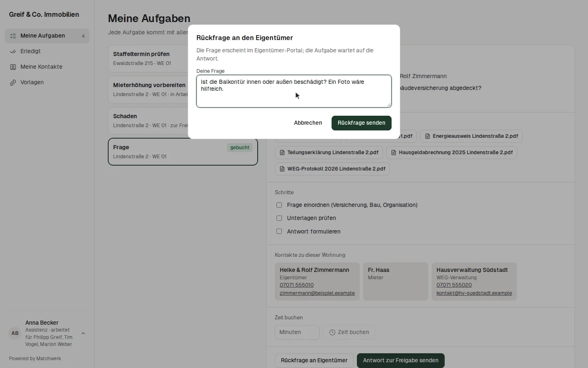Click file icon of Energieausweis Lindenstraße 2.pdf
The image size is (588, 368).
tap(428, 136)
